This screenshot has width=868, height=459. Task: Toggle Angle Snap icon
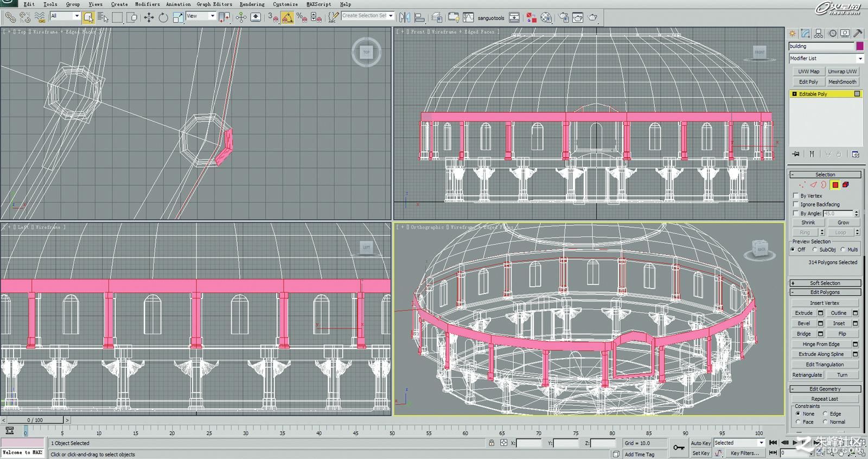pos(287,17)
